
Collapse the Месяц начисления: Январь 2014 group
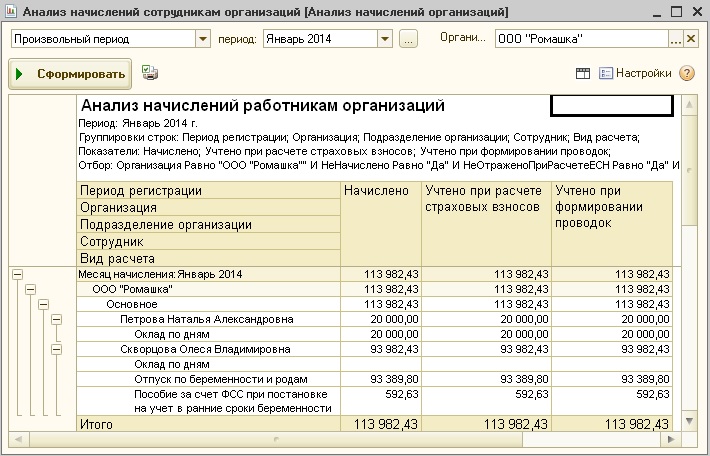(17, 274)
